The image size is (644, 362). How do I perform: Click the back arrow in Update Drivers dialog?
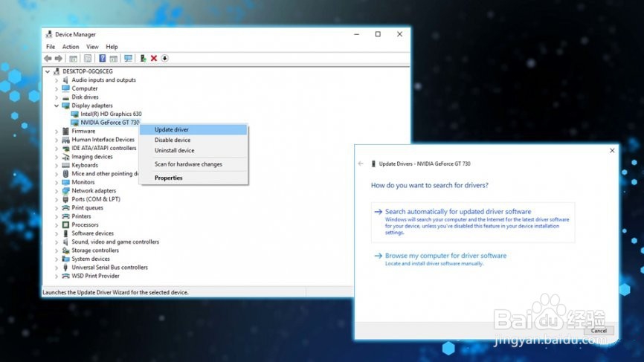click(x=361, y=164)
